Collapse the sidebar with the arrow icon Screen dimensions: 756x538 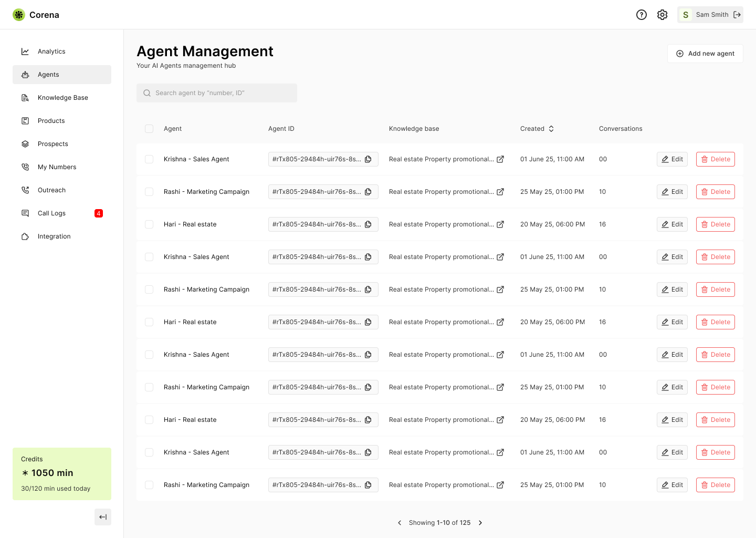click(103, 517)
